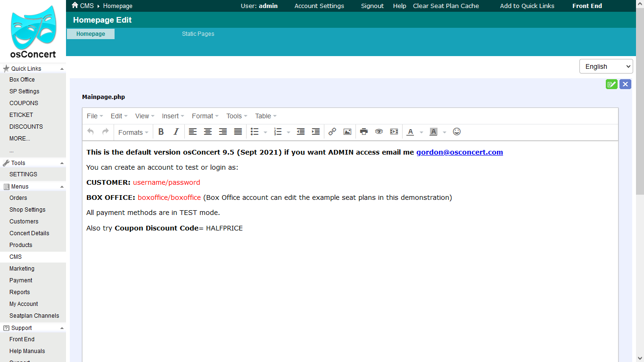Open the text color picker
644x362 pixels.
coord(411,132)
